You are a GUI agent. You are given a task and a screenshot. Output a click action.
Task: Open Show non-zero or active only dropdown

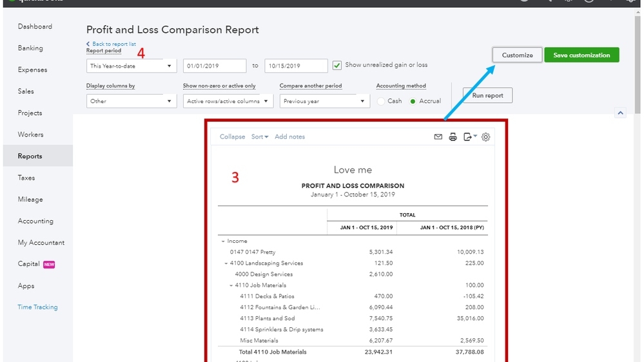(228, 101)
